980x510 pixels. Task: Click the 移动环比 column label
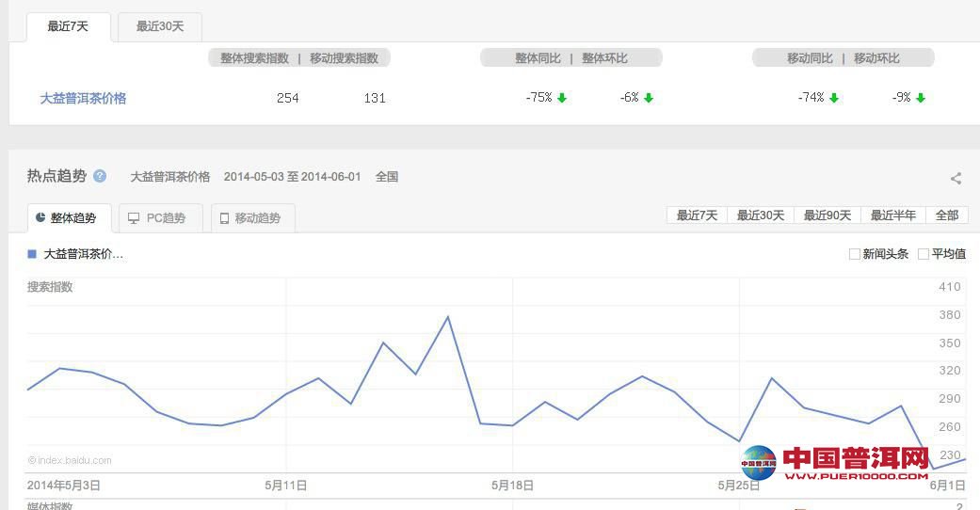[876, 58]
